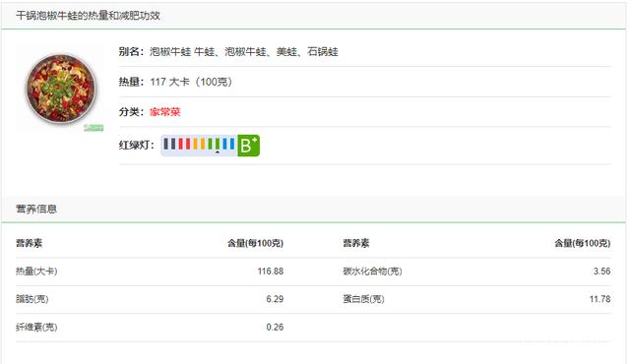Click the 热量(大卡) row label

(36, 272)
